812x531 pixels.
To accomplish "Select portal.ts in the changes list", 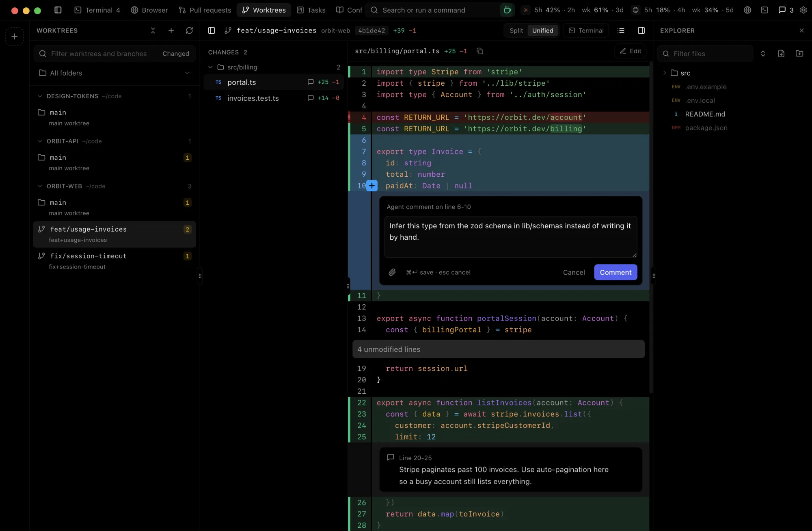I will (x=274, y=82).
